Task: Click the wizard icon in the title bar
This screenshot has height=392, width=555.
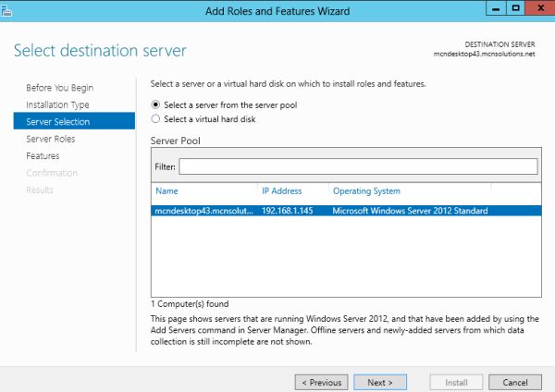Action: tap(8, 9)
